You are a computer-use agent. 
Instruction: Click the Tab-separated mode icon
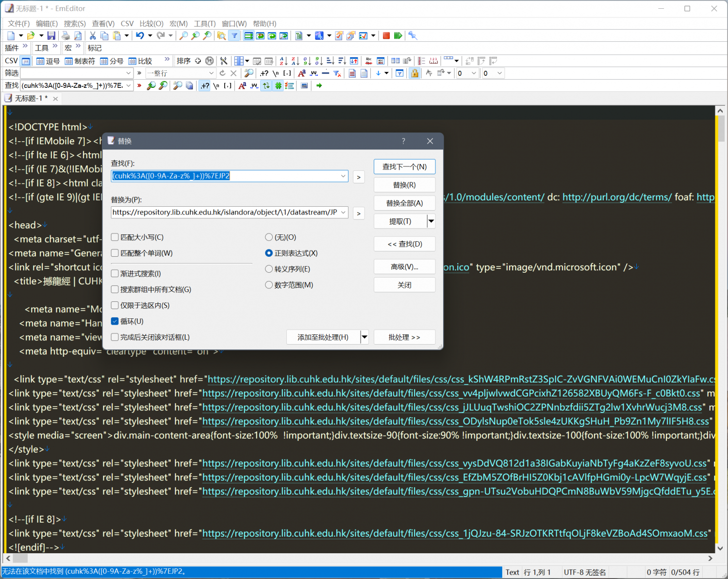(80, 61)
